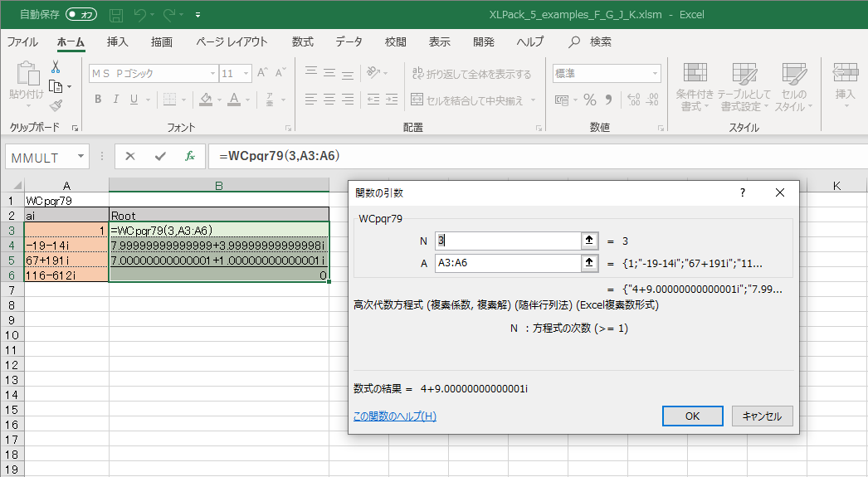Click collapse dialog button for A
This screenshot has height=477, width=868.
(589, 263)
